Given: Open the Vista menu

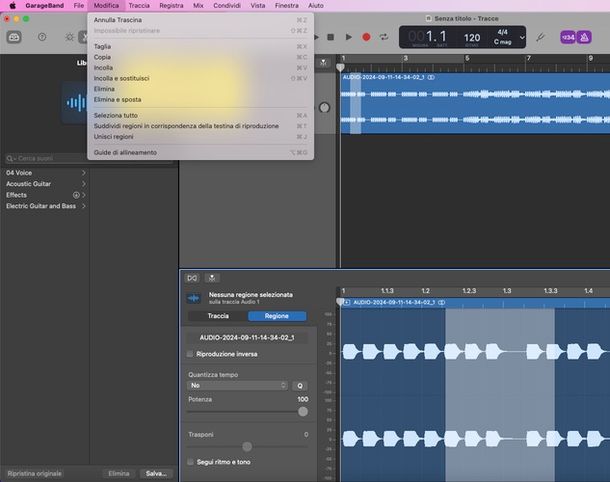Looking at the screenshot, I should tap(258, 5).
